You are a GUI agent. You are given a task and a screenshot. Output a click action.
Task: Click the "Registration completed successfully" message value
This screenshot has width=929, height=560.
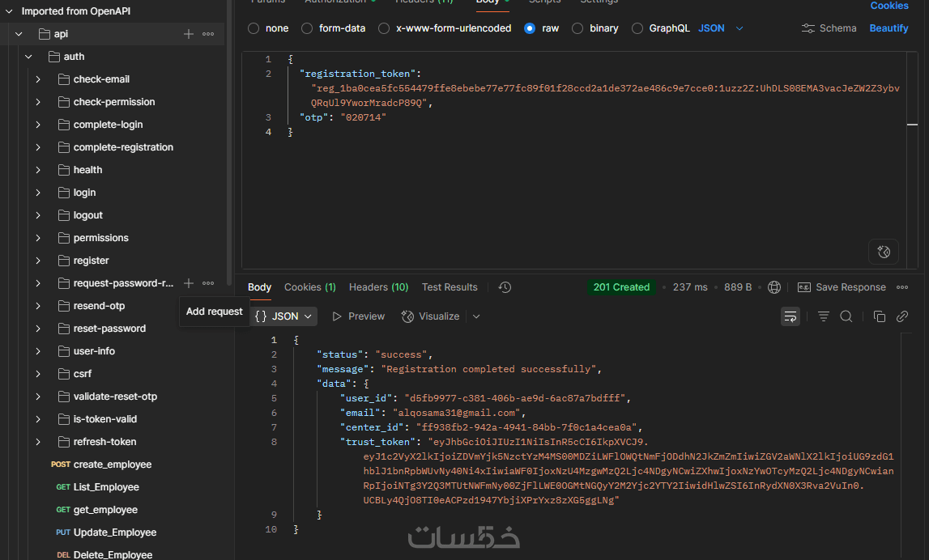coord(488,369)
